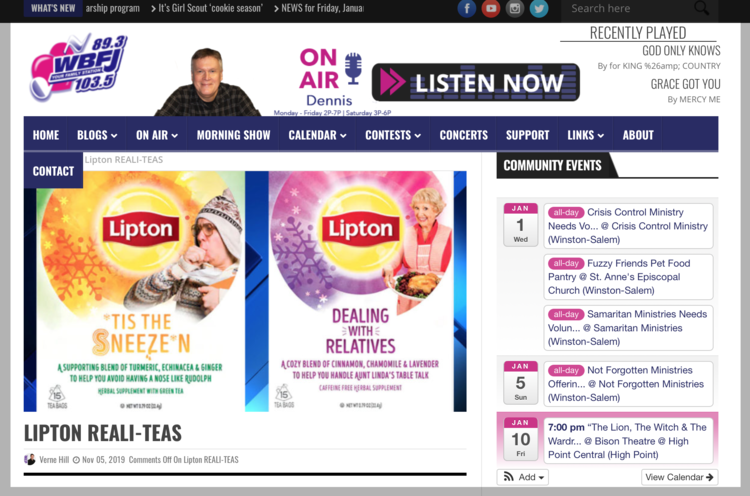Click the Girl Scout cookie season headline
Screen dimensions: 750x496
coord(210,8)
